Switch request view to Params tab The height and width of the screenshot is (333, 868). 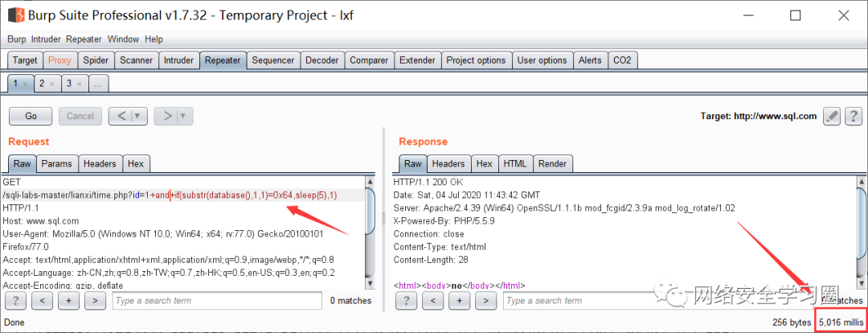coord(57,163)
